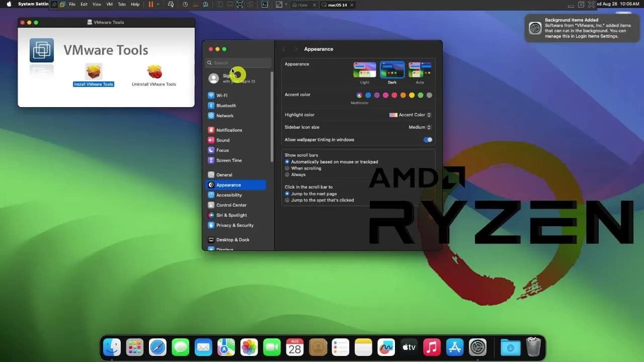Open the Music app from the Dock

tap(432, 347)
